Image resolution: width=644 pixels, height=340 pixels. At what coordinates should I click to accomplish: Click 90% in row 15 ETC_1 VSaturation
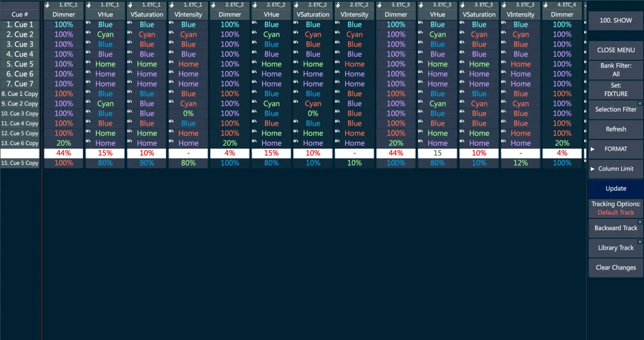[x=147, y=163]
